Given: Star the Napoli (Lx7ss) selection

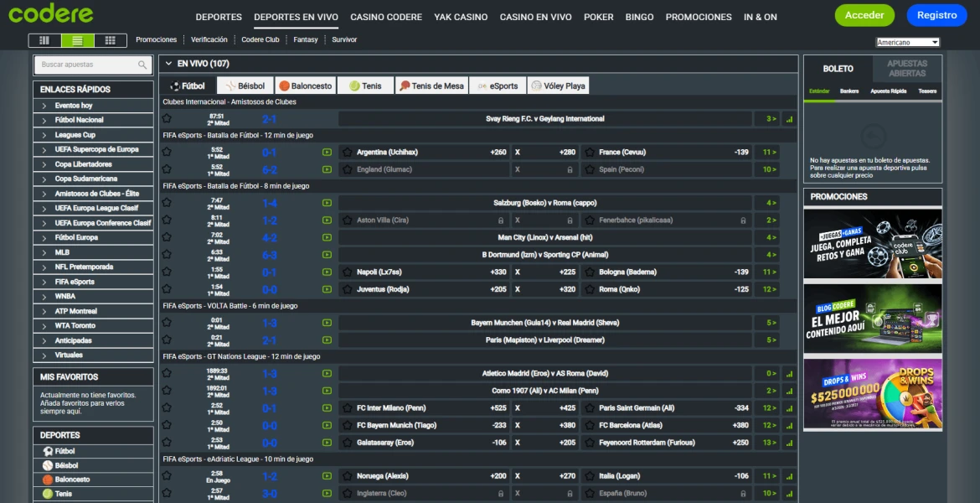Looking at the screenshot, I should 348,272.
